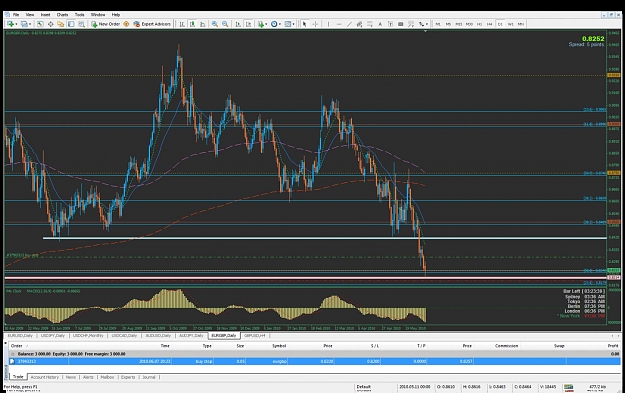Switch chart to H1 timeframe

tap(479, 24)
